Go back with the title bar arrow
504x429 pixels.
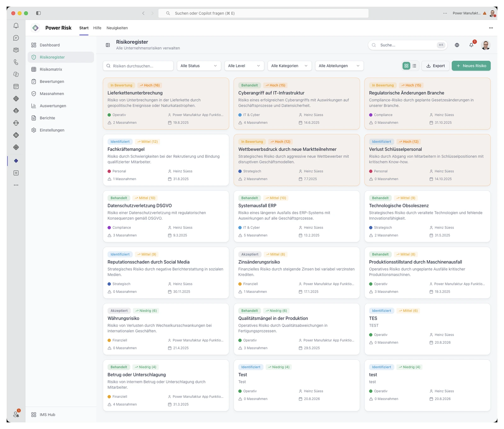[x=143, y=13]
